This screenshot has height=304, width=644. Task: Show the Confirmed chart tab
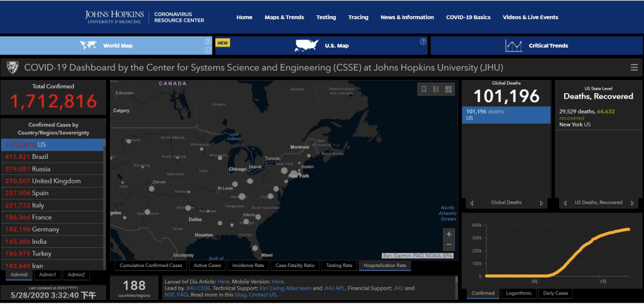click(x=483, y=293)
